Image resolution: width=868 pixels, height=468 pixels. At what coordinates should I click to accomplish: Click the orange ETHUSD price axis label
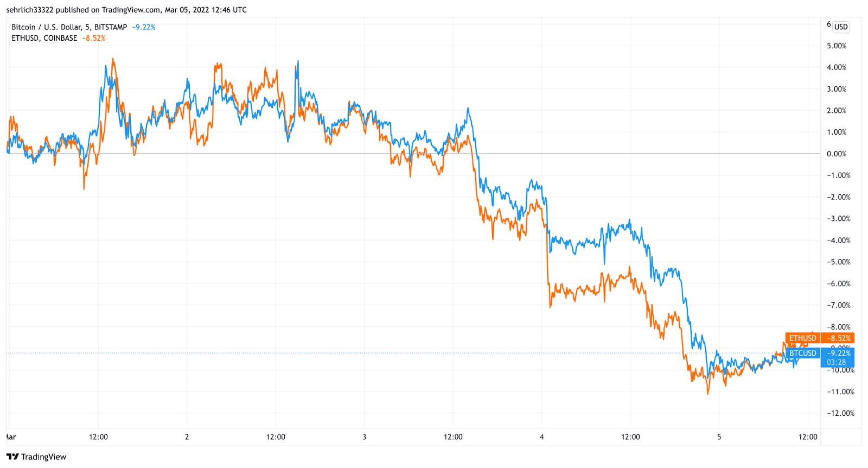click(802, 338)
